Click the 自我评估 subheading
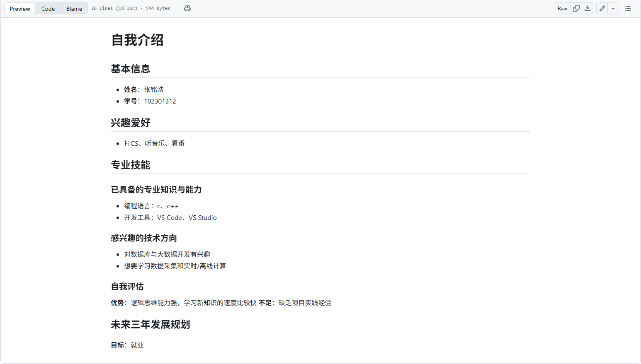This screenshot has width=641, height=364. [127, 287]
